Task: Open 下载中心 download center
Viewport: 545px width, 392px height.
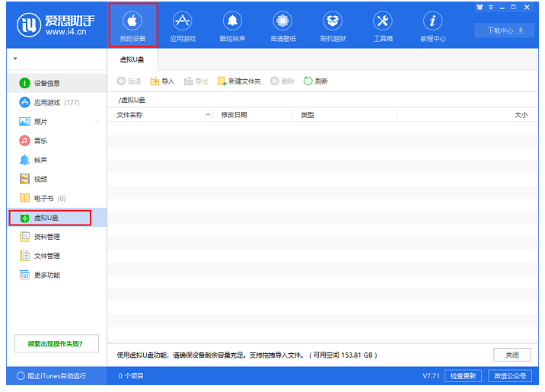Action: pyautogui.click(x=505, y=30)
